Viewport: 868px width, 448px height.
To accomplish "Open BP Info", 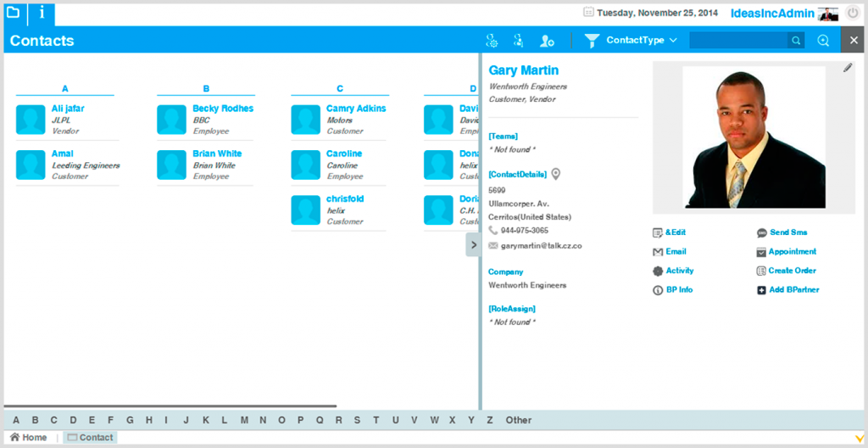I will (x=672, y=290).
